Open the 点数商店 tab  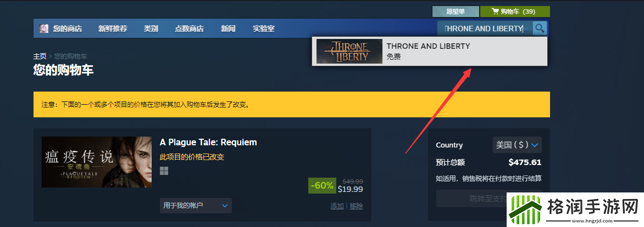pos(190,29)
